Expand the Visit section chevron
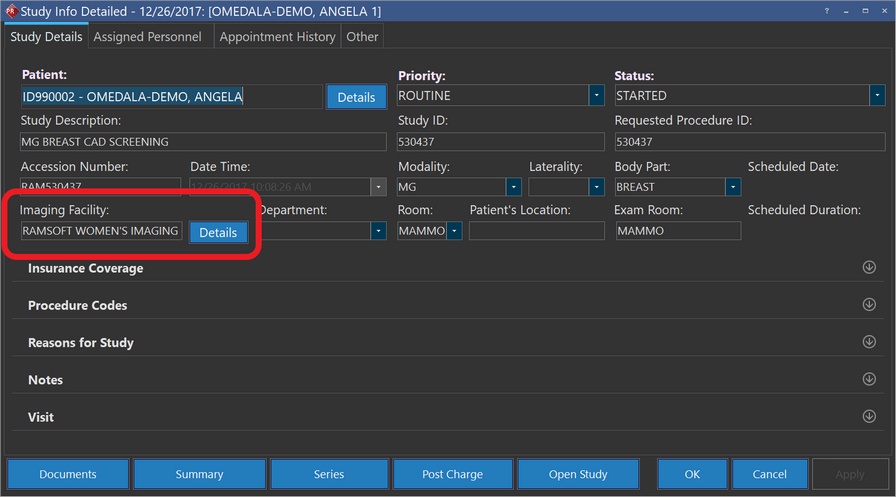The height and width of the screenshot is (497, 896). click(868, 416)
